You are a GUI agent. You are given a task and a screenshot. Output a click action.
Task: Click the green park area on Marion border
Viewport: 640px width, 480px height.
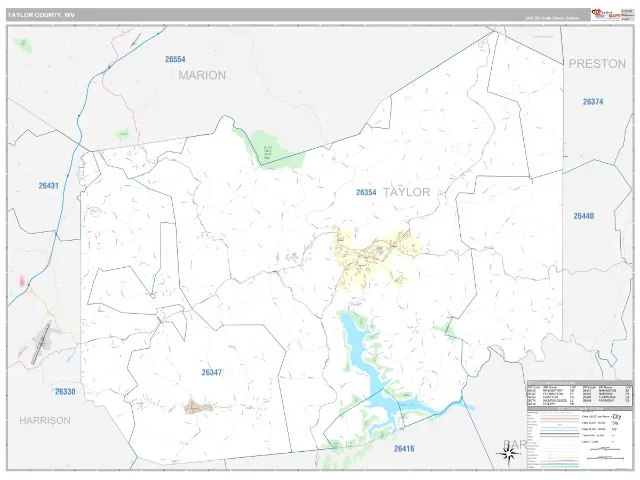[271, 150]
